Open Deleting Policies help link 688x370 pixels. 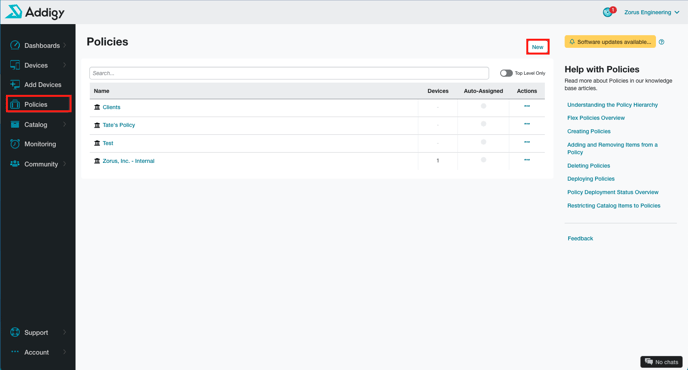pyautogui.click(x=588, y=165)
